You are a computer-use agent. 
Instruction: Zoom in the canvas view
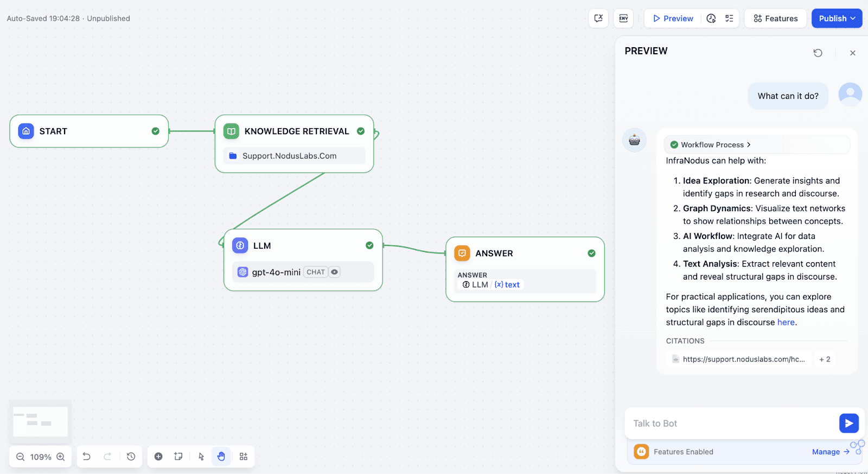[61, 457]
